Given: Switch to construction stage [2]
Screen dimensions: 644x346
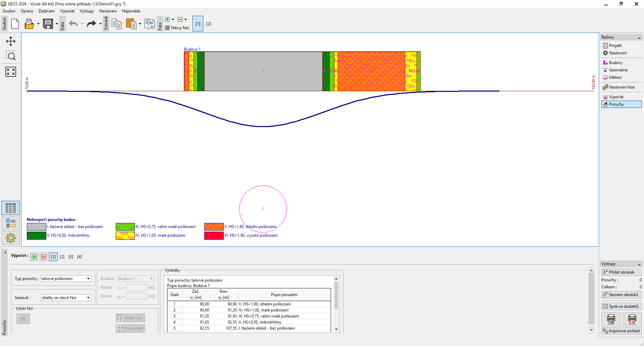Looking at the screenshot, I should 209,24.
